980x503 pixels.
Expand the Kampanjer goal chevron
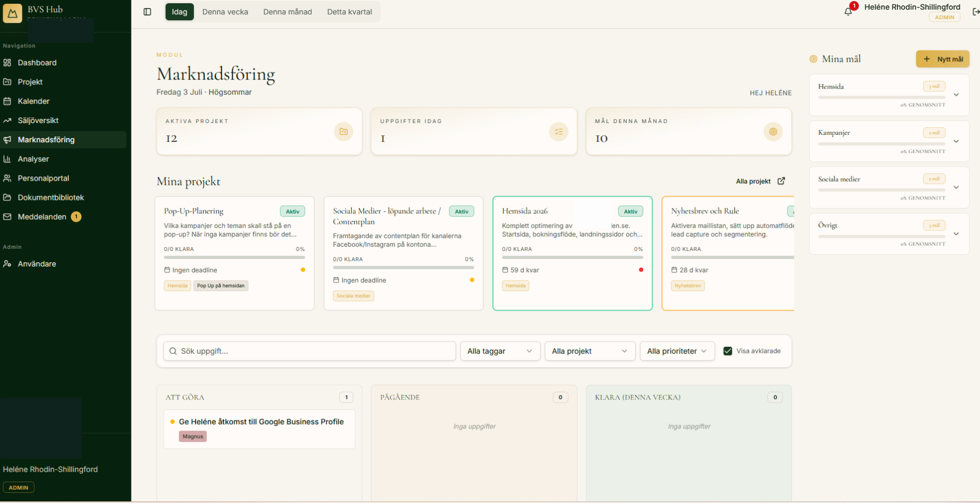pos(956,141)
